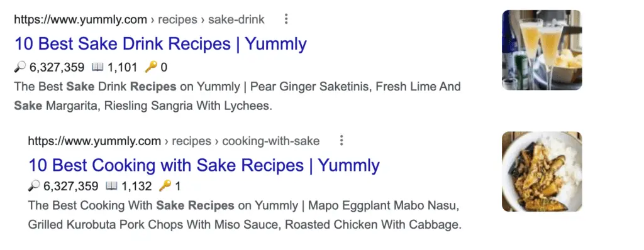Click the yummly.com cooking-with-sake URL breadcrumb
The image size is (644, 250).
coord(174,141)
